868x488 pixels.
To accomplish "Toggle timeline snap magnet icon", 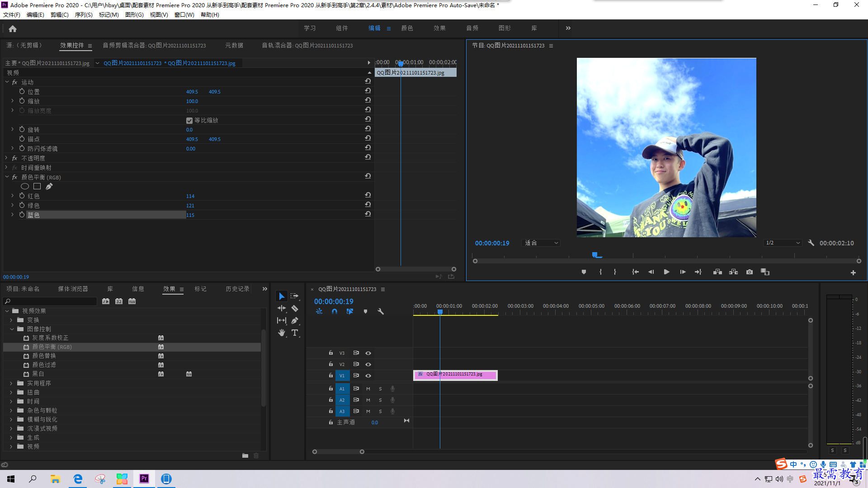I will pyautogui.click(x=335, y=312).
